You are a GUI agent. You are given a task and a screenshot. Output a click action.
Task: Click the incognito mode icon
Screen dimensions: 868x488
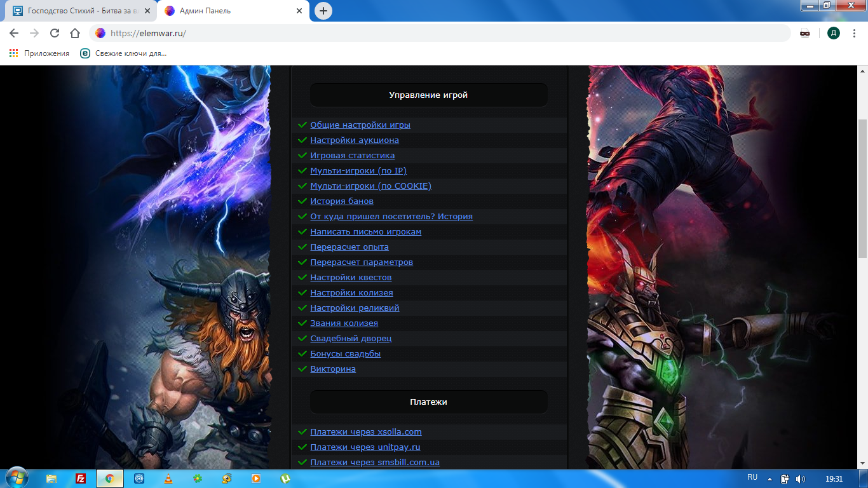(805, 33)
